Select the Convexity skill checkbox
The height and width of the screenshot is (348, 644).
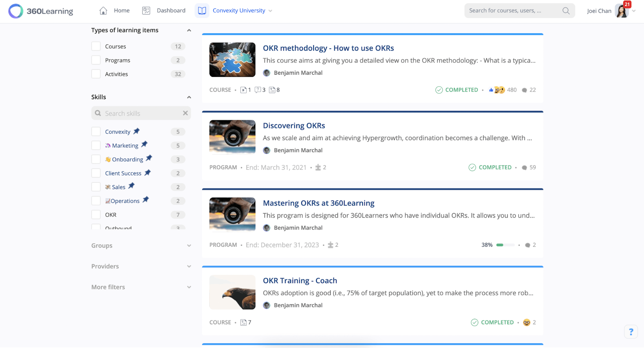pos(96,131)
